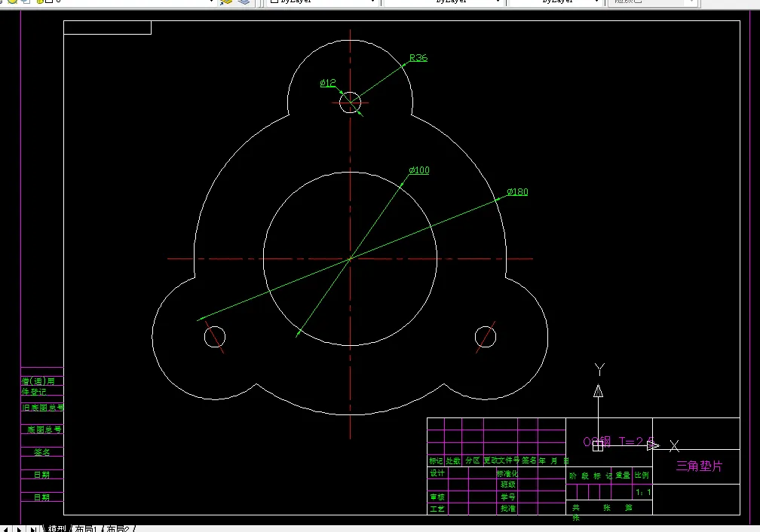The image size is (760, 532).
Task: Select the 借(通)用 side label
Action: tap(38, 381)
